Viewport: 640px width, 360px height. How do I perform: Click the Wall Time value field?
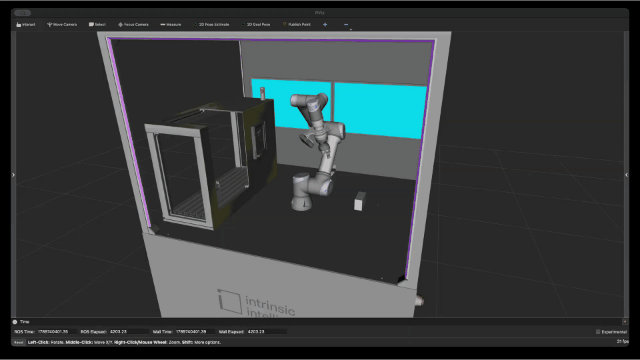click(x=195, y=332)
